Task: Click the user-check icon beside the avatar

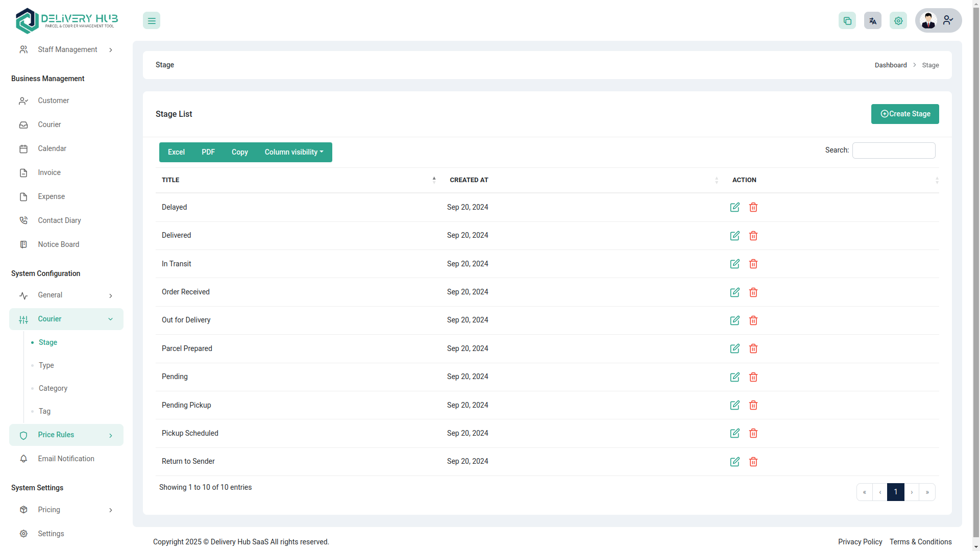Action: tap(948, 20)
